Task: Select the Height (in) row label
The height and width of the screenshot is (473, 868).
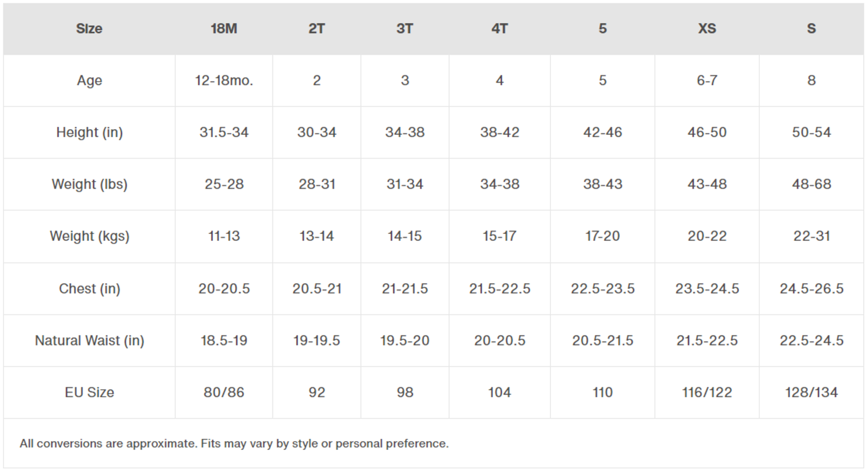Action: pyautogui.click(x=89, y=133)
